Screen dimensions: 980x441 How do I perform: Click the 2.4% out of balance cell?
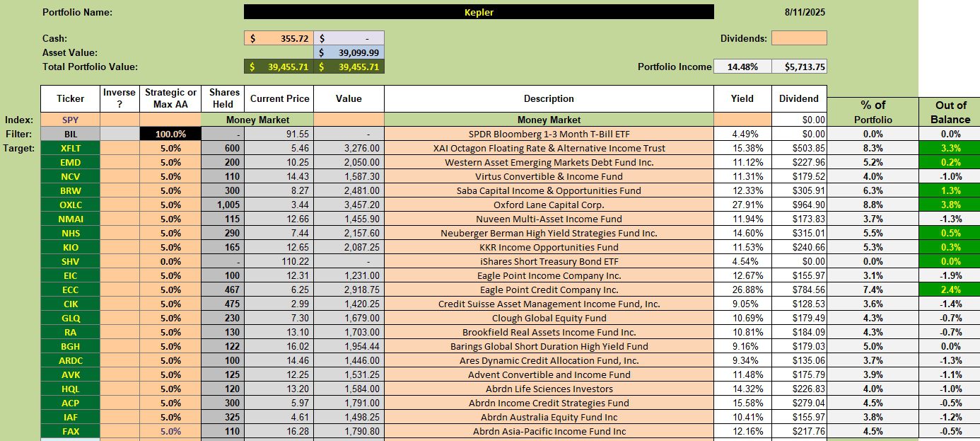pyautogui.click(x=951, y=290)
